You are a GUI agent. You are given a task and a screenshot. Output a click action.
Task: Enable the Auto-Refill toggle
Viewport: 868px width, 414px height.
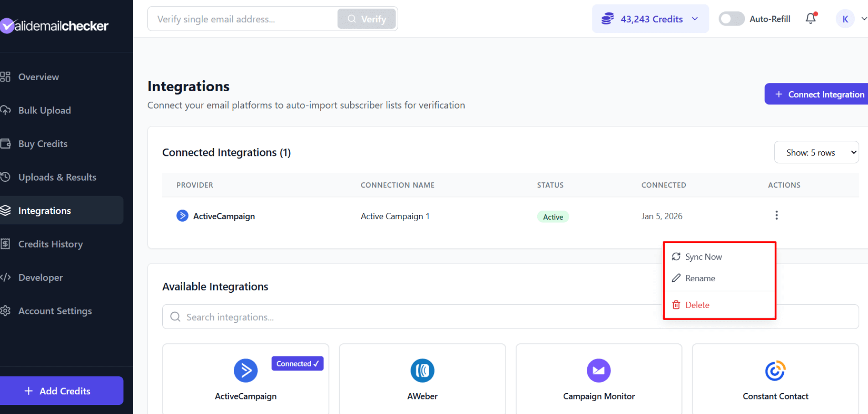point(731,19)
